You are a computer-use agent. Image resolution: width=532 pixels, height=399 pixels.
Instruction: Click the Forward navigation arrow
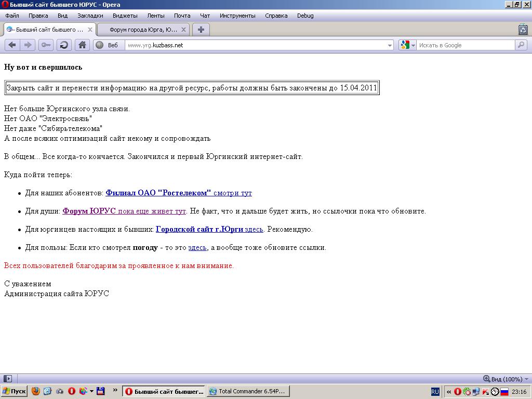[28, 45]
